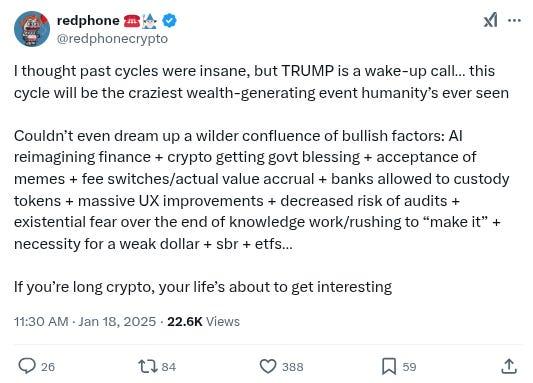Like the post with heart icon
533x383 pixels.
coord(268,366)
